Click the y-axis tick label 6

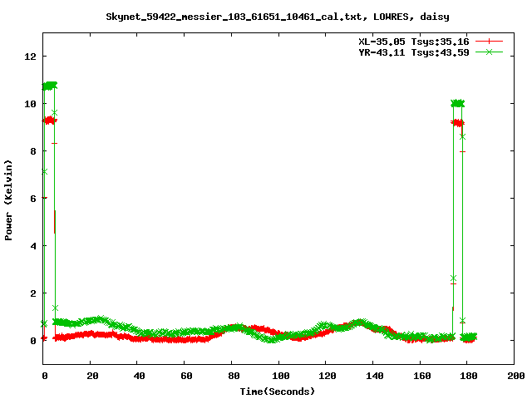point(33,199)
